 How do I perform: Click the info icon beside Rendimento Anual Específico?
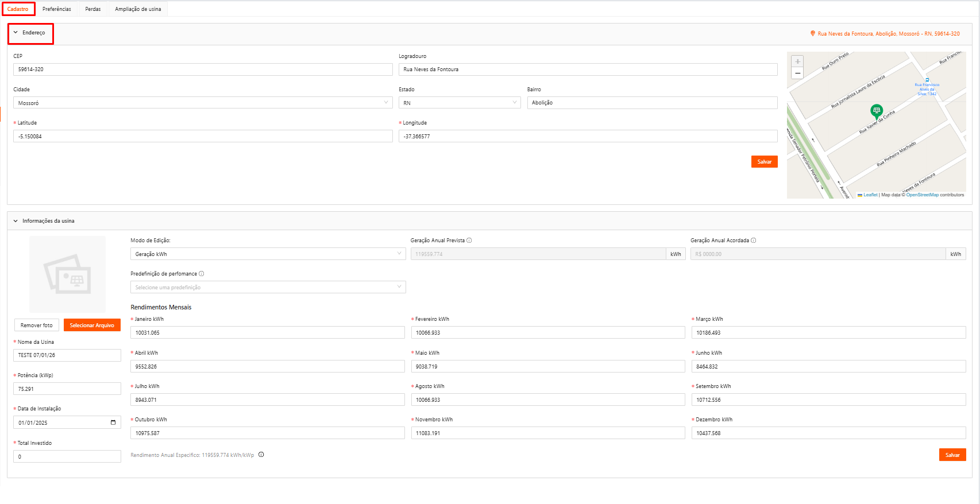[261, 455]
